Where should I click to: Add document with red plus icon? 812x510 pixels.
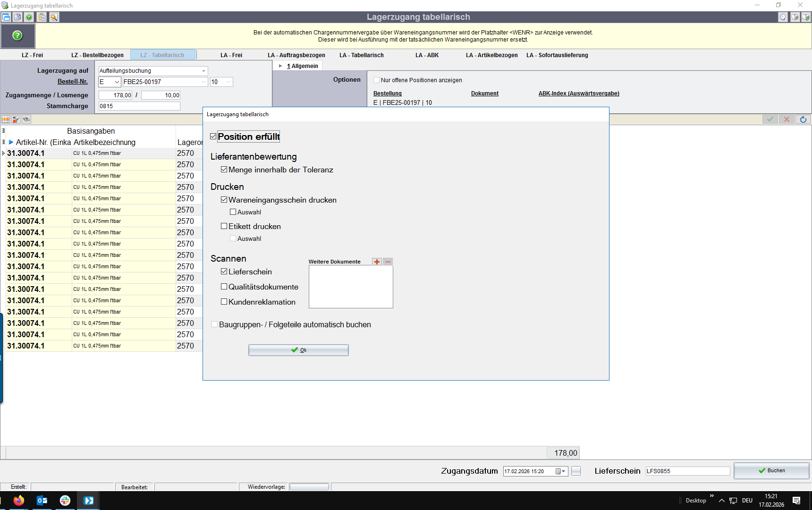(377, 262)
